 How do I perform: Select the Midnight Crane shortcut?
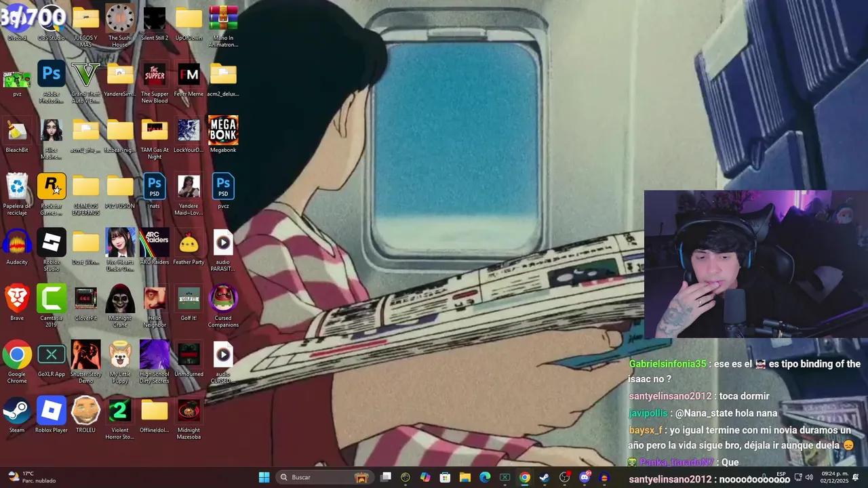tap(120, 306)
